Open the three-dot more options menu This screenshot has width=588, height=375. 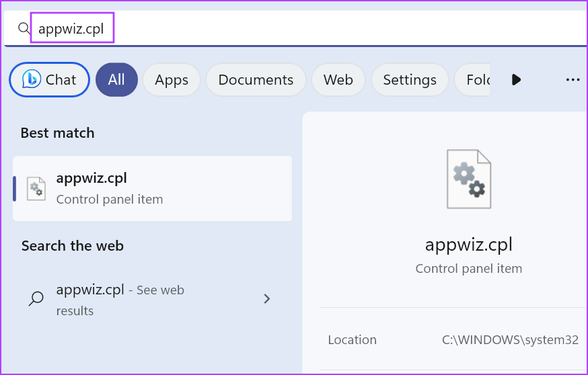tap(573, 79)
